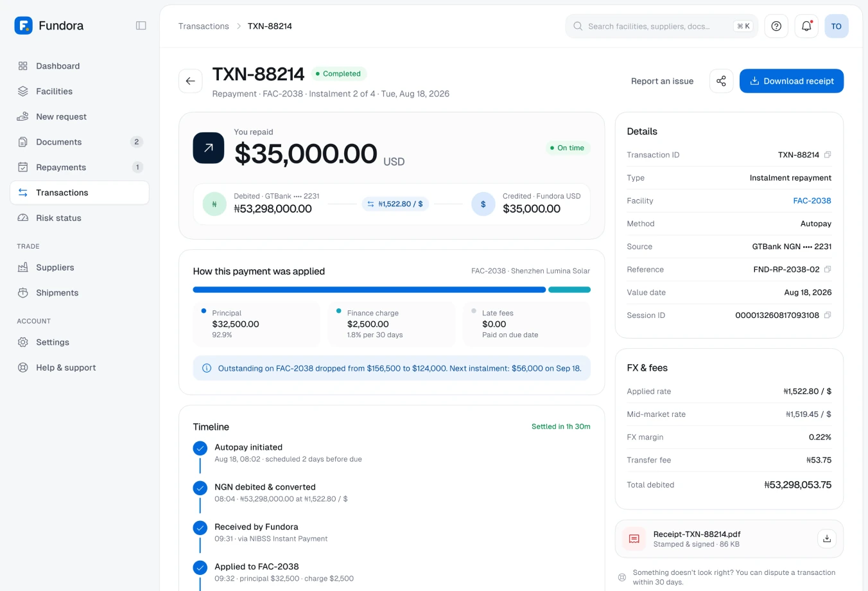Click the ₦1,522.80 / $ exchange rate chip

395,204
